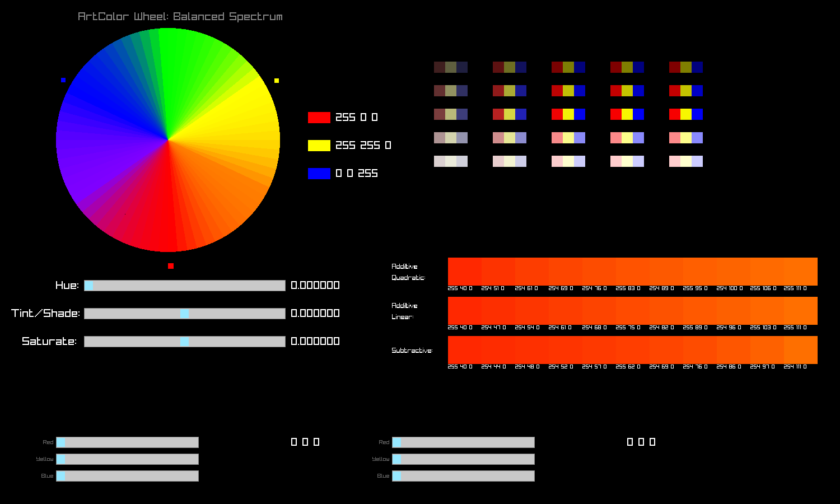Select the blue legend swatch beside 0 0 255
This screenshot has height=504, width=840.
coord(319,174)
